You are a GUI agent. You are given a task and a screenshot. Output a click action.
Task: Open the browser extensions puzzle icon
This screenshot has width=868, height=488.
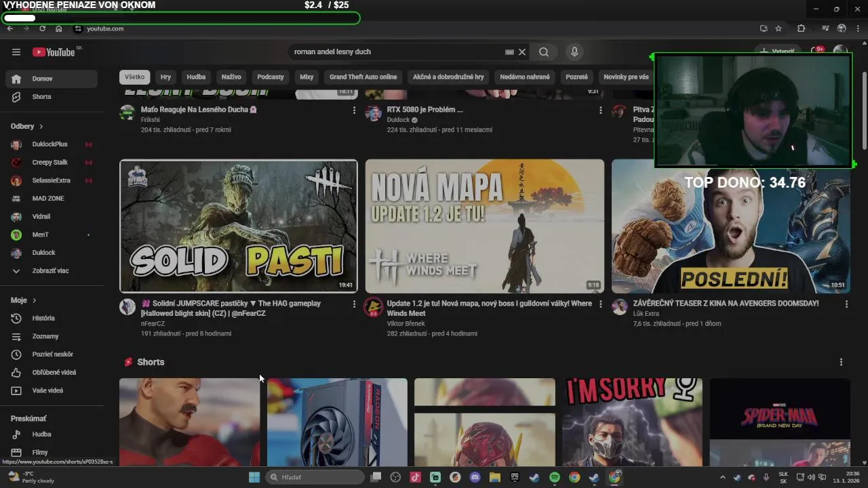[801, 28]
